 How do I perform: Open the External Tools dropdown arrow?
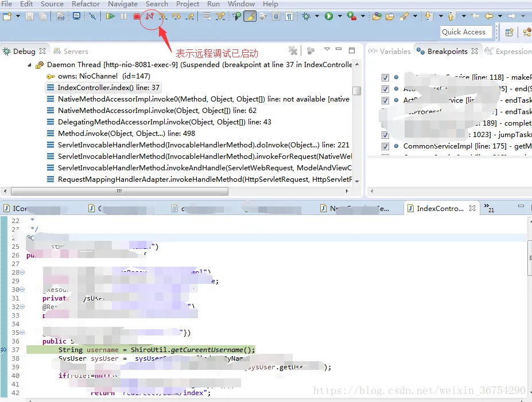363,16
